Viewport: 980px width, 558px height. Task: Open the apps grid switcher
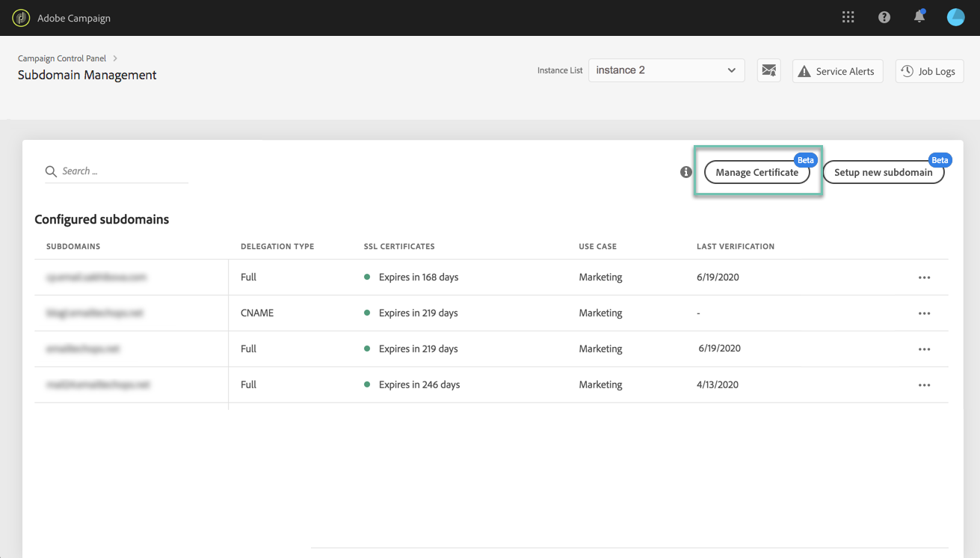[848, 17]
